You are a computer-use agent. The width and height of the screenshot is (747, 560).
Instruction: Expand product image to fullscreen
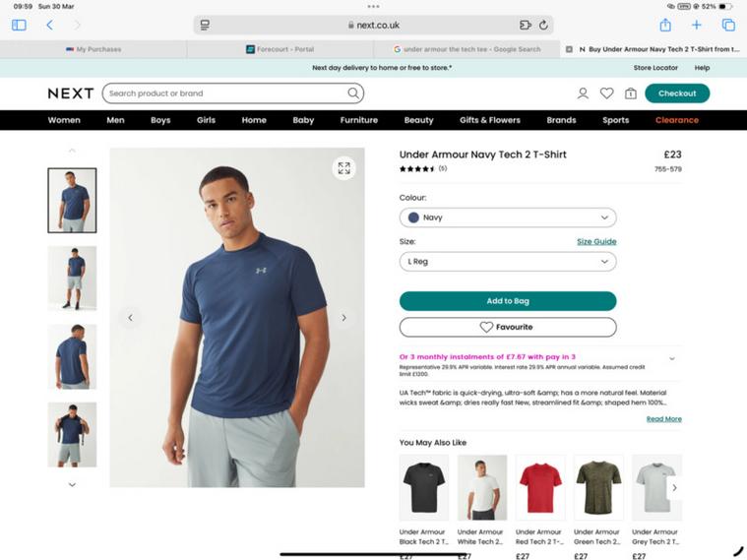tap(343, 168)
